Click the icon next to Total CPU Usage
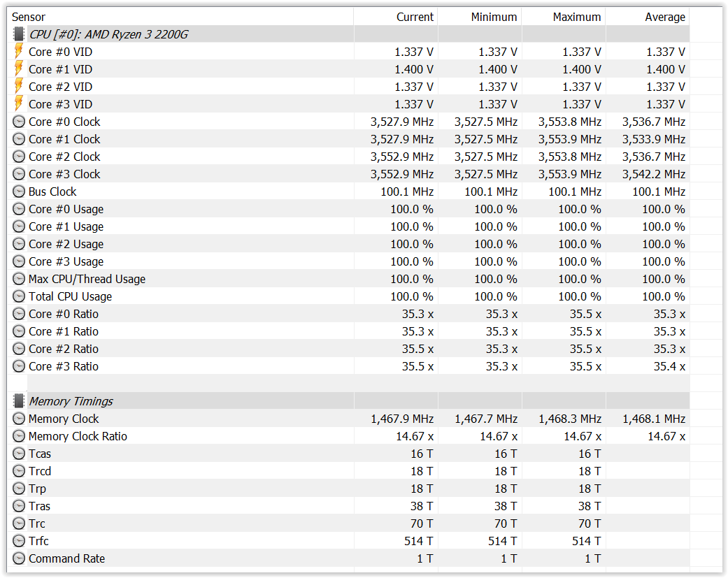The image size is (728, 578). pyautogui.click(x=19, y=296)
